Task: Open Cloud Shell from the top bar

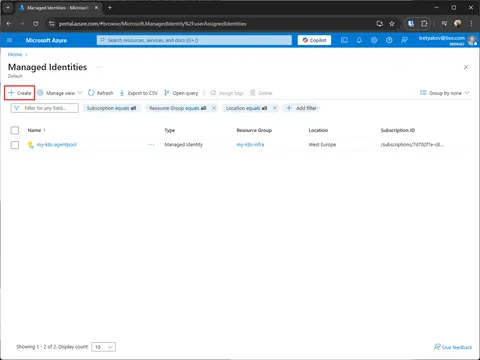Action: click(344, 40)
